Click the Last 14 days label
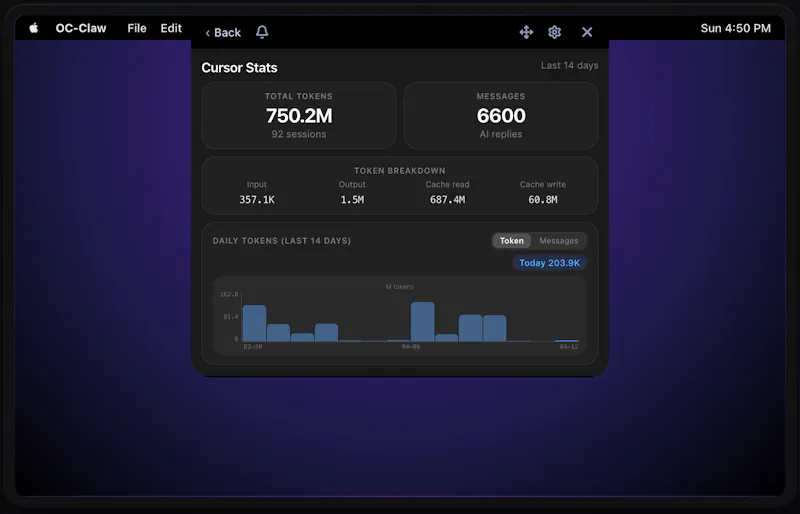The image size is (800, 514). (569, 65)
